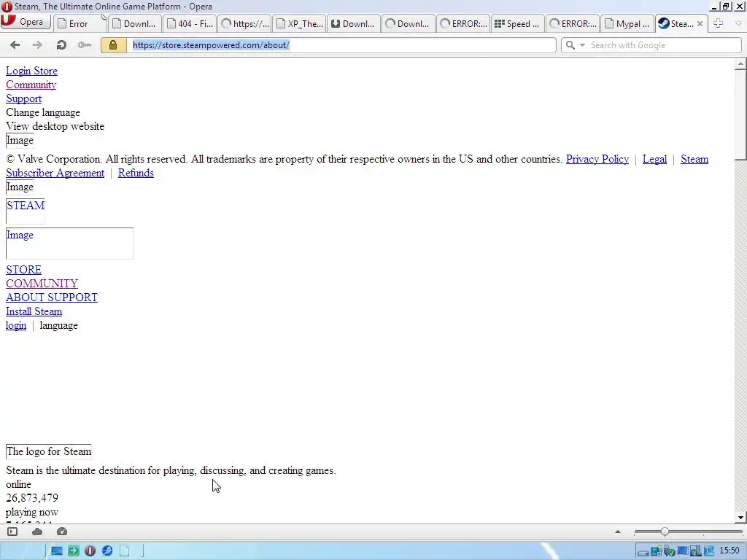Viewport: 747px width, 560px height.
Task: Open the search engine dropdown arrow
Action: coord(582,45)
